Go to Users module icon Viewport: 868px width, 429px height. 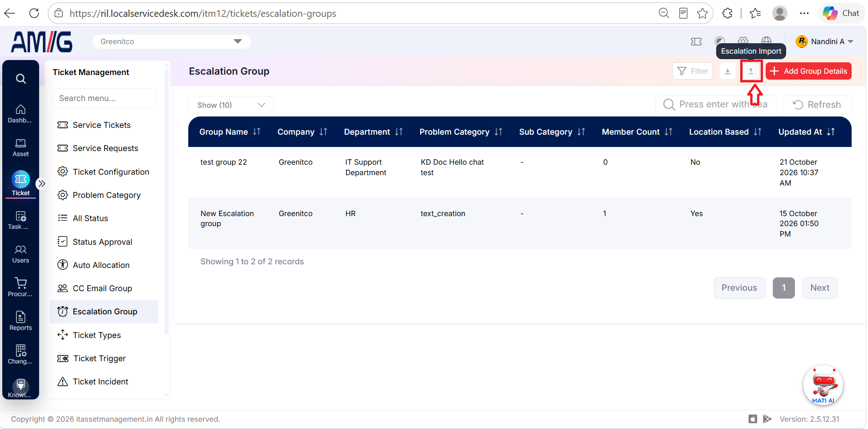20,254
